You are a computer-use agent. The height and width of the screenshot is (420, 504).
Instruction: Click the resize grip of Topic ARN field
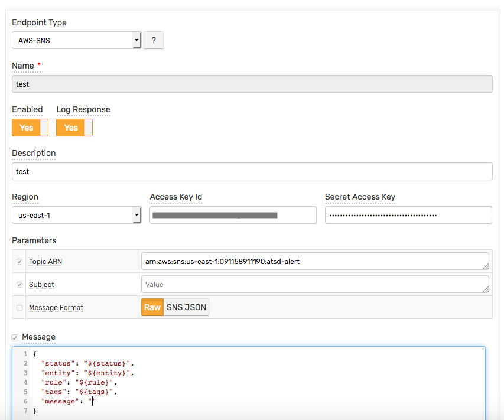[486, 266]
